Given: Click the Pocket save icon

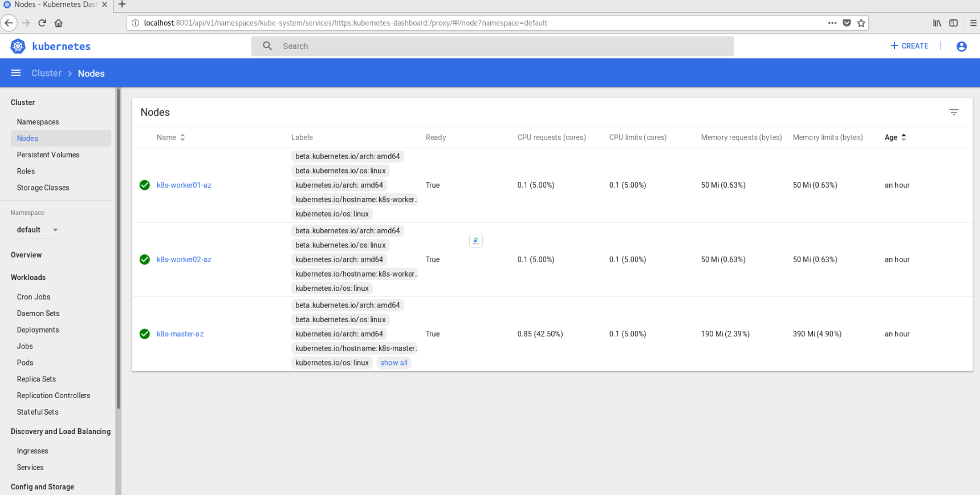Looking at the screenshot, I should [847, 23].
